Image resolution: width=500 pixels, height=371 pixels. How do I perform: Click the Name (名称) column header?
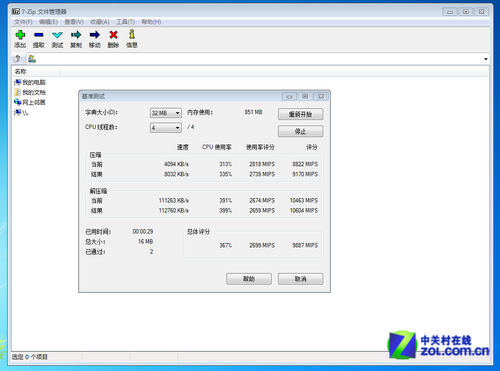36,72
